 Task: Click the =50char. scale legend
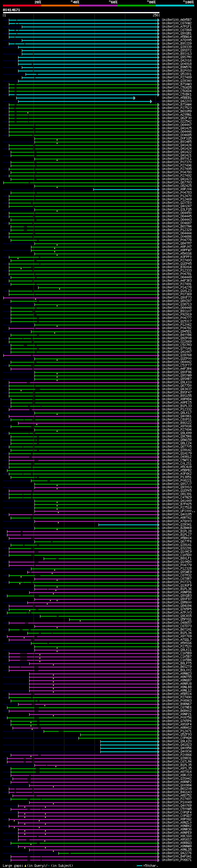pos(148,865)
